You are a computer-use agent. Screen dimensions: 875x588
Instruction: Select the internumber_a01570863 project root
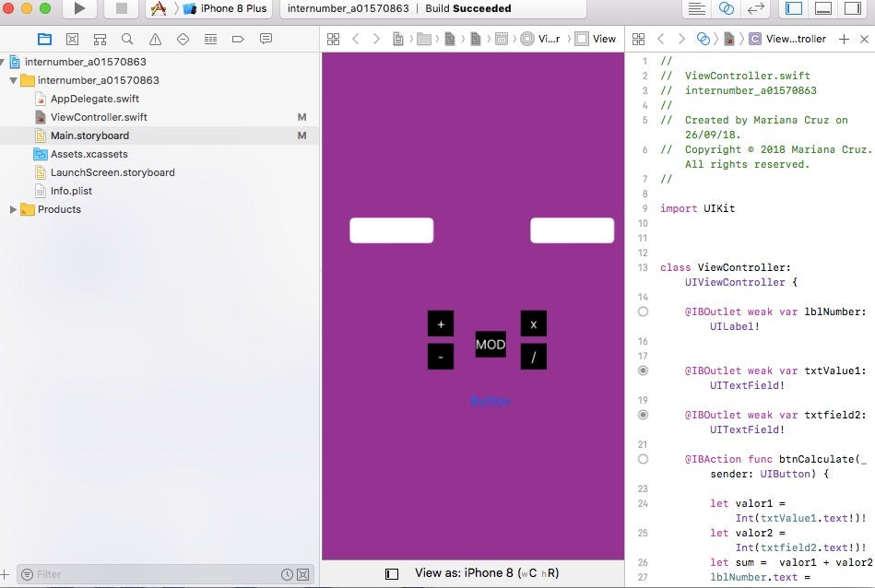pyautogui.click(x=85, y=62)
